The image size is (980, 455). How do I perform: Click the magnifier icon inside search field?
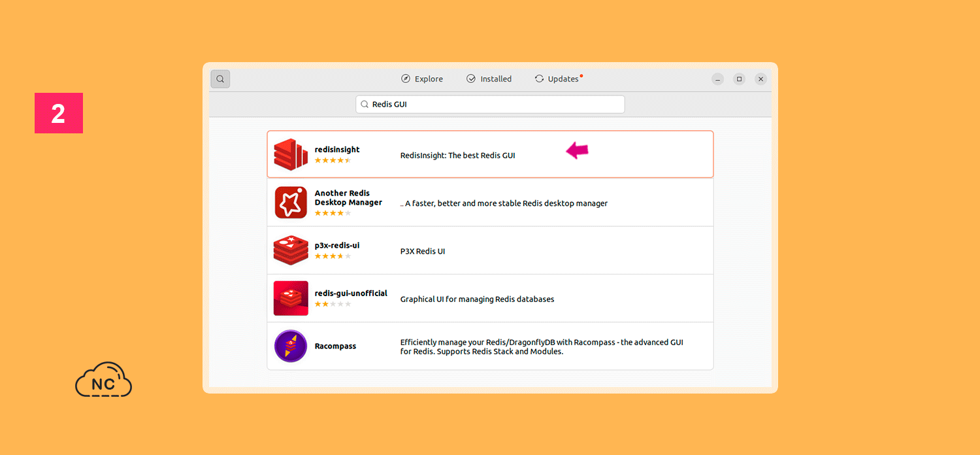click(x=365, y=105)
